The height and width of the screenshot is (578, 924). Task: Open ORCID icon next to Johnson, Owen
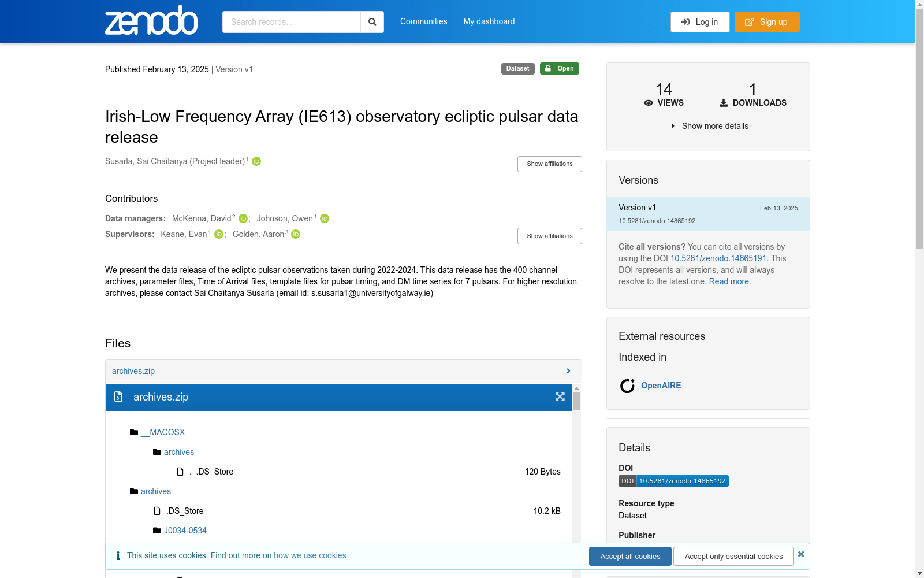pyautogui.click(x=325, y=218)
